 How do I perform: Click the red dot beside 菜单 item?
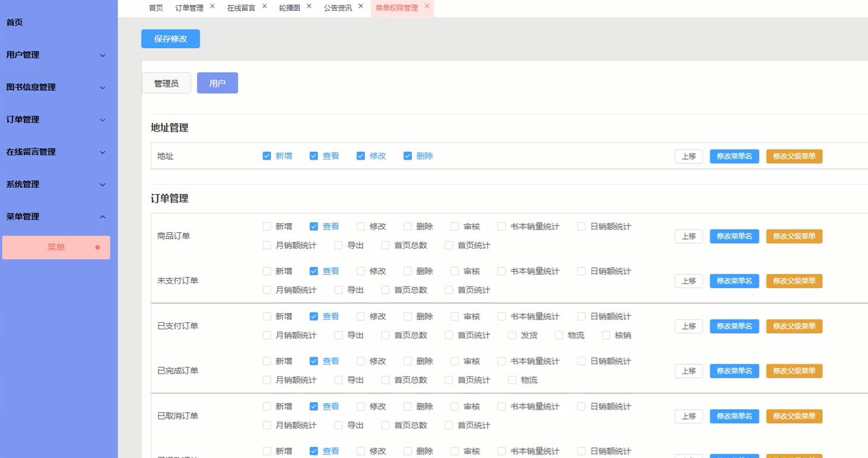pos(97,247)
